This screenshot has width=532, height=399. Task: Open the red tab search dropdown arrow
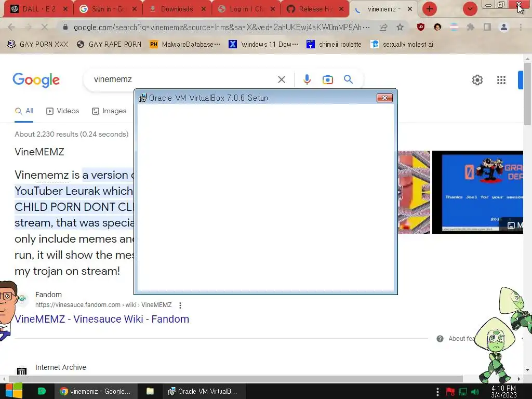pyautogui.click(x=470, y=9)
